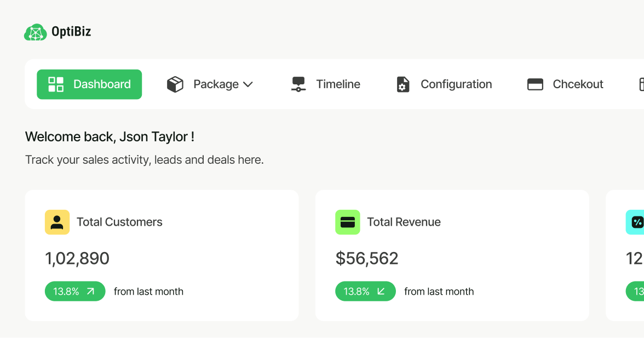Select the Chcekout menu item

(578, 84)
